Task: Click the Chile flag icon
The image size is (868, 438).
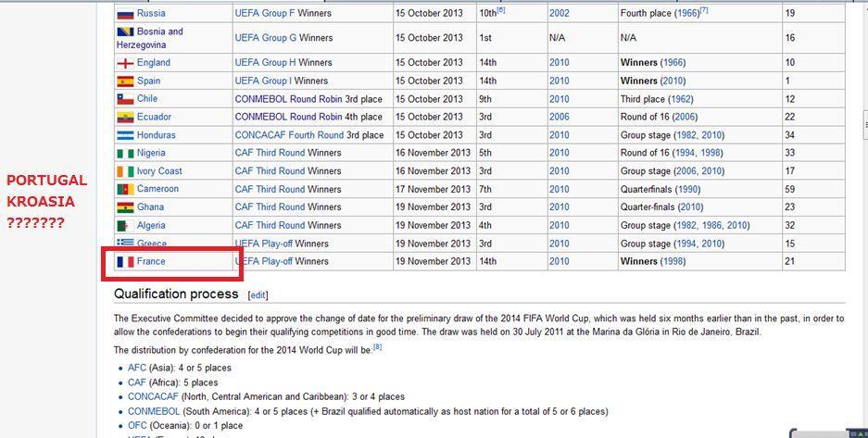Action: pyautogui.click(x=125, y=99)
